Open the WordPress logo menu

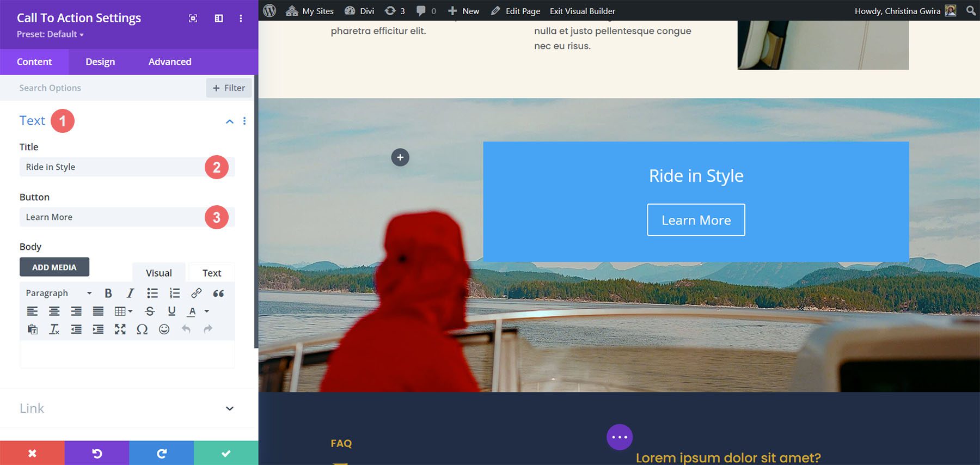pos(269,10)
